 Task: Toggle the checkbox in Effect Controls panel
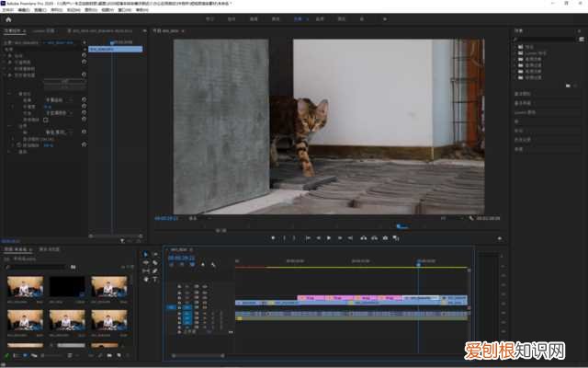46,120
